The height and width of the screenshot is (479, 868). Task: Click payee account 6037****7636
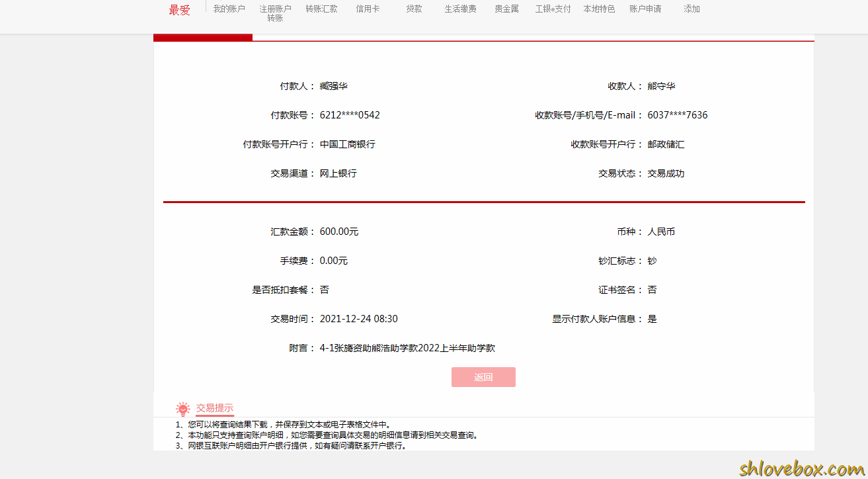pyautogui.click(x=678, y=115)
